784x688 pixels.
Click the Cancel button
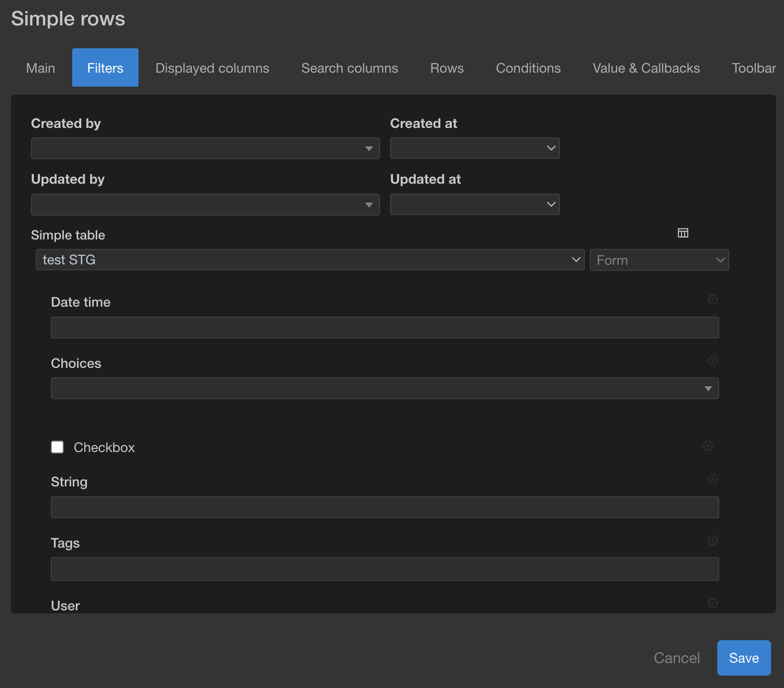tap(676, 658)
